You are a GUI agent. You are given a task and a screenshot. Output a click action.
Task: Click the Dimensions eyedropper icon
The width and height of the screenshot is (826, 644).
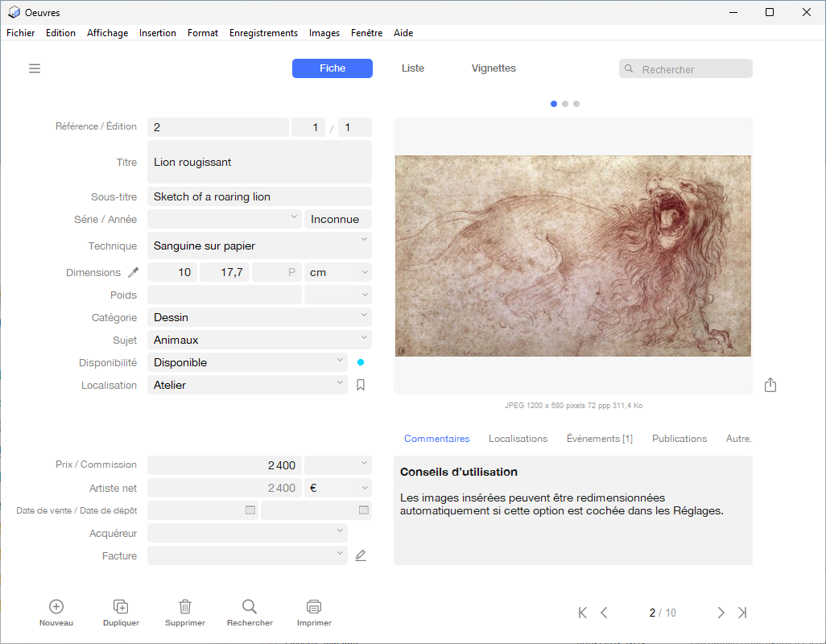134,273
